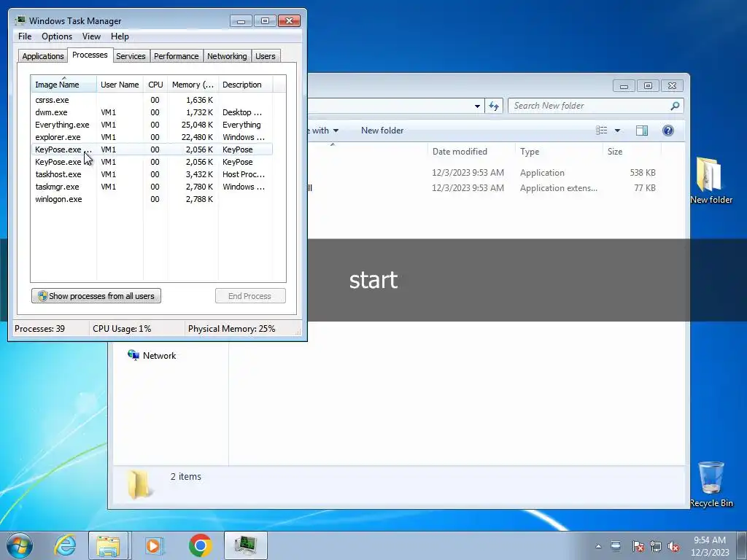Select explorer.exe process row

(152, 137)
